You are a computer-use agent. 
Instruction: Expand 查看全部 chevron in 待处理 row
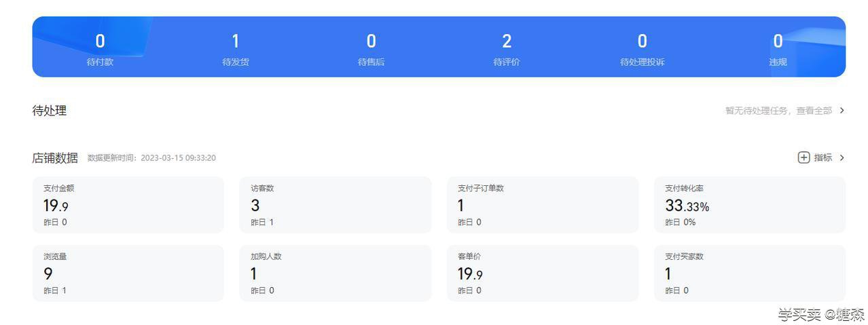click(842, 110)
